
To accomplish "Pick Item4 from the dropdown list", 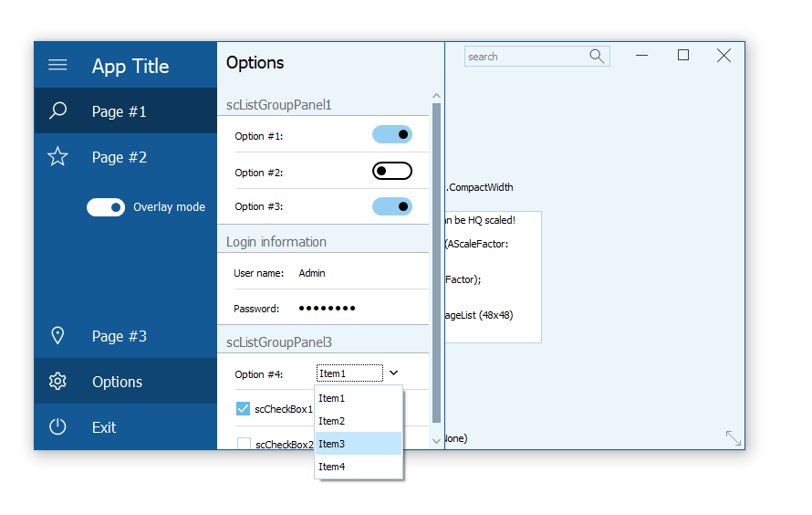I will pyautogui.click(x=359, y=467).
